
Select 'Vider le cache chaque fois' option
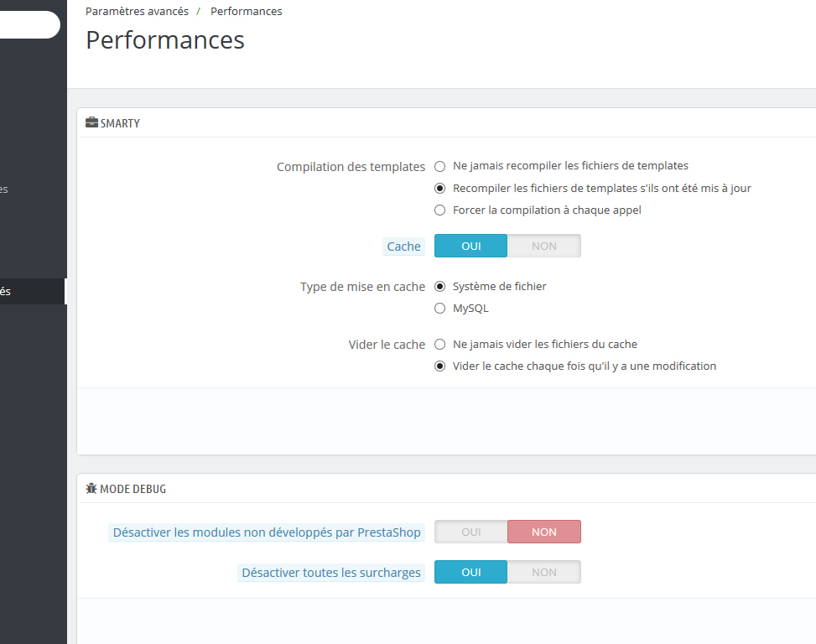tap(440, 366)
